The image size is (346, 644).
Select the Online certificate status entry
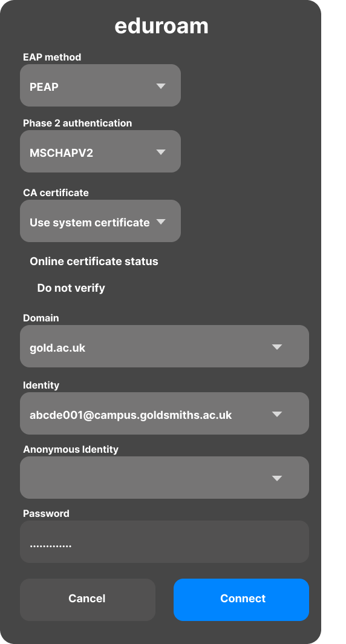(x=94, y=261)
